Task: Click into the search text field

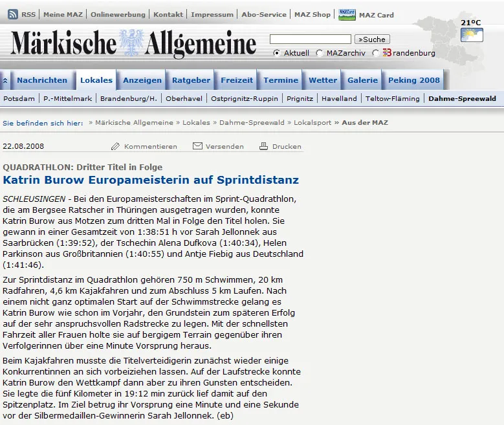Action: [x=311, y=39]
